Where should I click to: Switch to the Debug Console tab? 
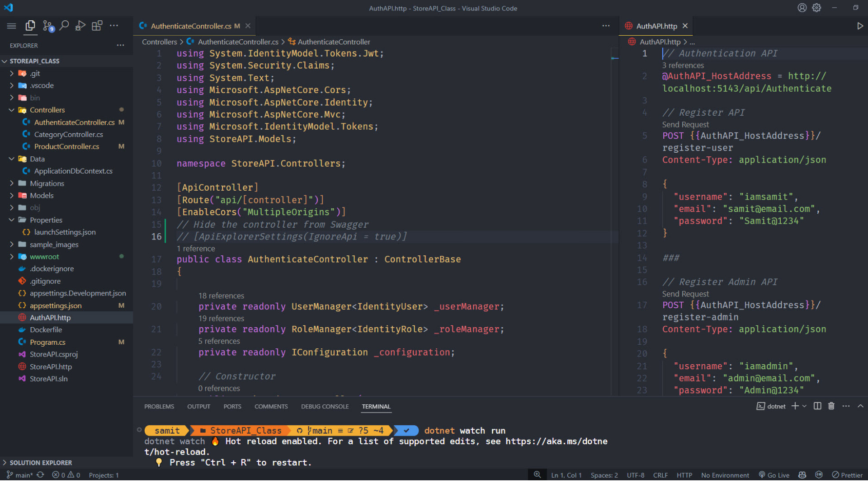pyautogui.click(x=325, y=406)
